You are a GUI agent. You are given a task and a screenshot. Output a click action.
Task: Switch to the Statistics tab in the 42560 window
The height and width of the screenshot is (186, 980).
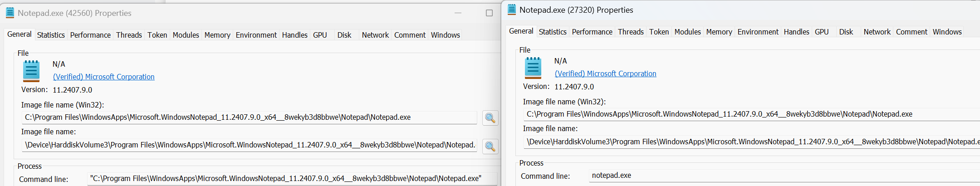(51, 35)
